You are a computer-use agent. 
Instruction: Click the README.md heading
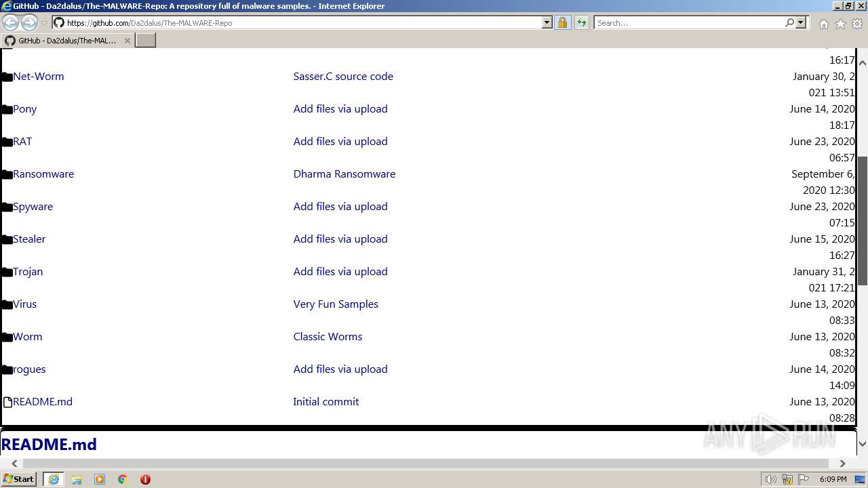[x=49, y=445]
